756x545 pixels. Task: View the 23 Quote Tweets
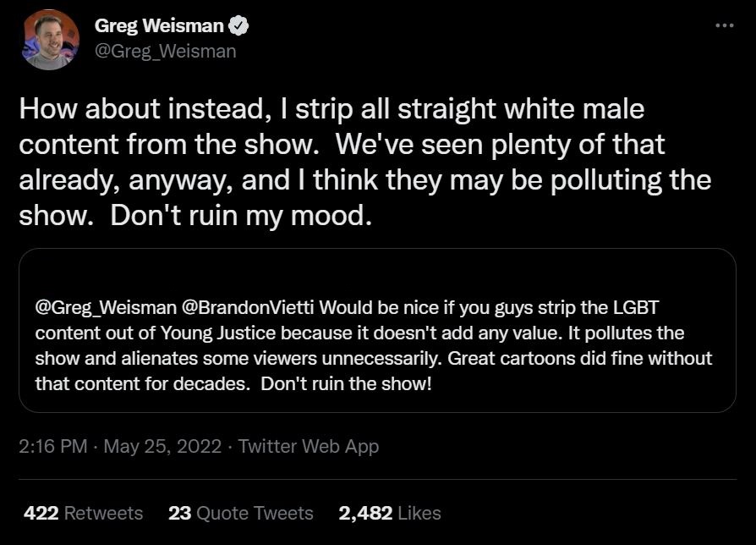tap(241, 513)
